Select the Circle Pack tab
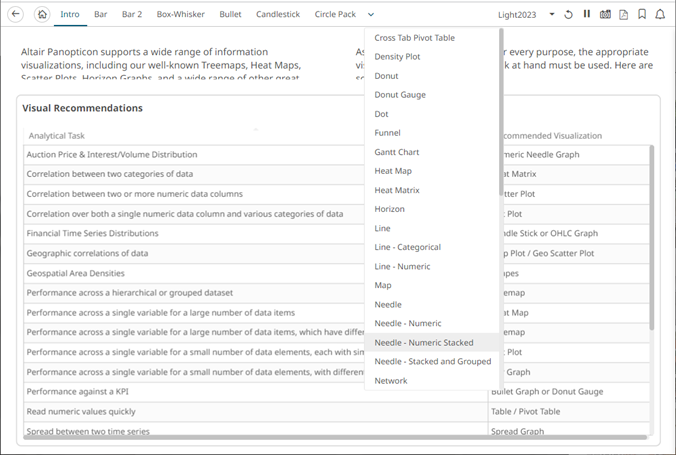This screenshot has height=455, width=676. pyautogui.click(x=334, y=15)
